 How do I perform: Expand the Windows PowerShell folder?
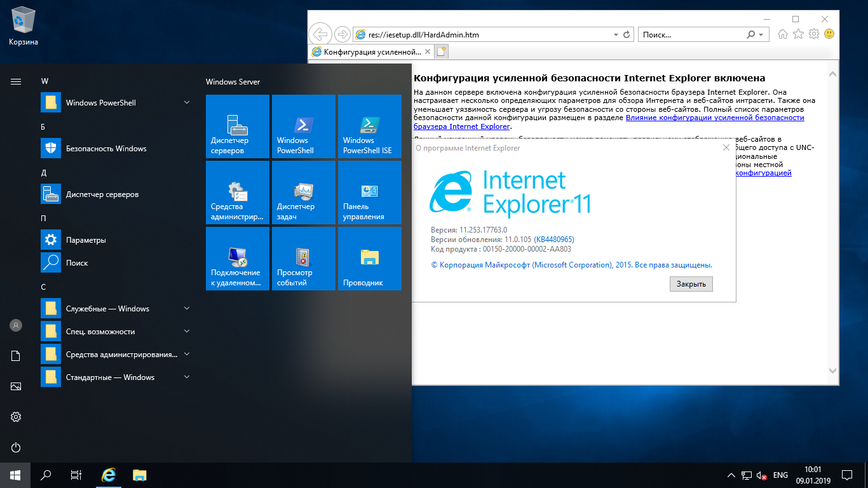(x=187, y=103)
